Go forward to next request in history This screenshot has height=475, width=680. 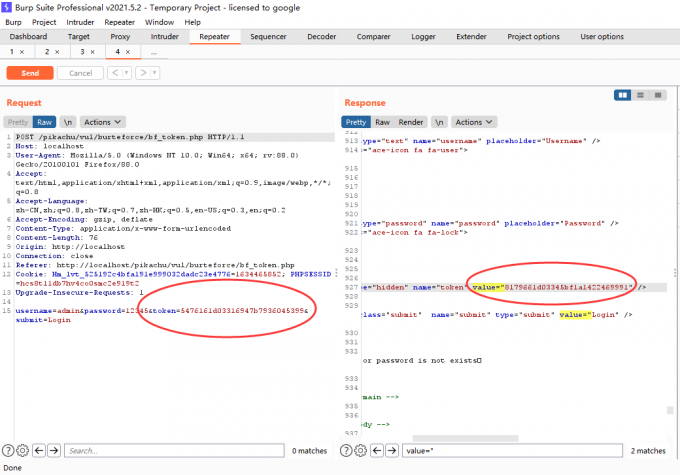(x=143, y=73)
